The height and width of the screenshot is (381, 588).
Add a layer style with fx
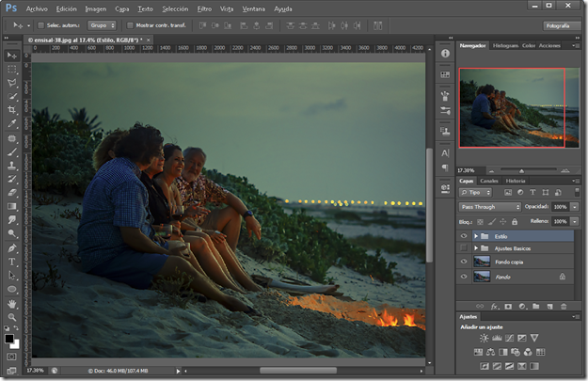click(495, 307)
